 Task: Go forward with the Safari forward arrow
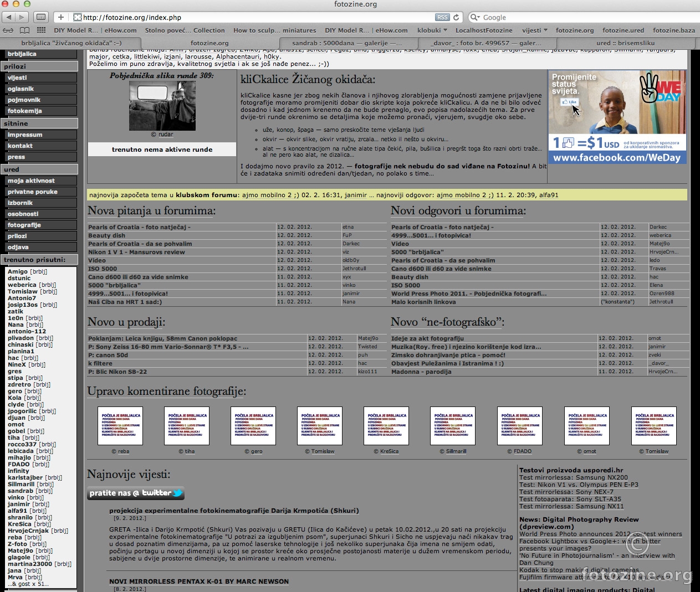point(22,17)
